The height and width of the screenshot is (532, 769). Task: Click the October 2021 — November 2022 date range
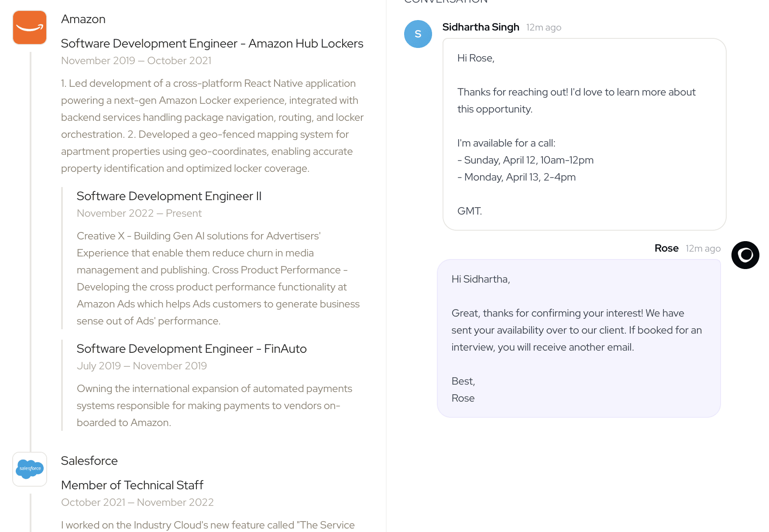[x=137, y=502]
